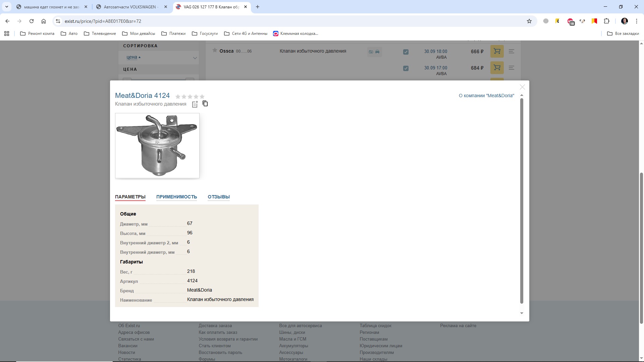644x362 pixels.
Task: Add the 684 ₽ offer to cart
Action: pyautogui.click(x=497, y=68)
